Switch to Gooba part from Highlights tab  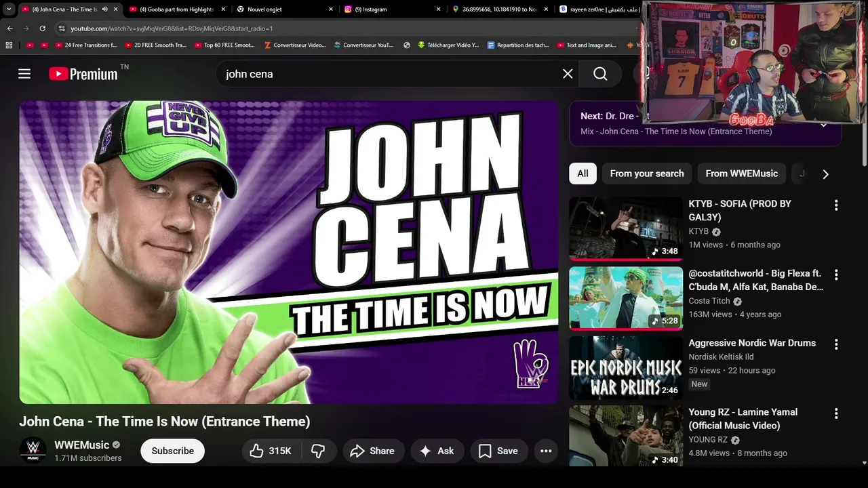176,9
